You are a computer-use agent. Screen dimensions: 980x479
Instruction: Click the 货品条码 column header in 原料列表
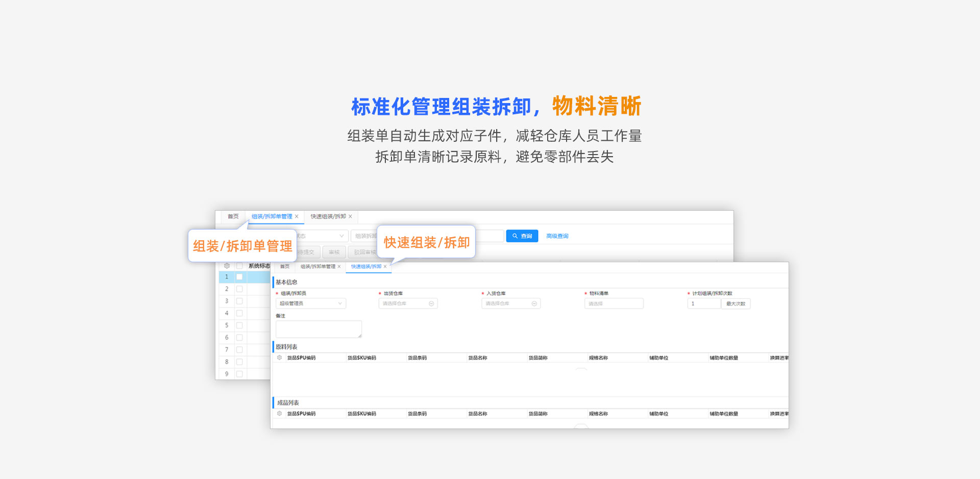pyautogui.click(x=417, y=358)
